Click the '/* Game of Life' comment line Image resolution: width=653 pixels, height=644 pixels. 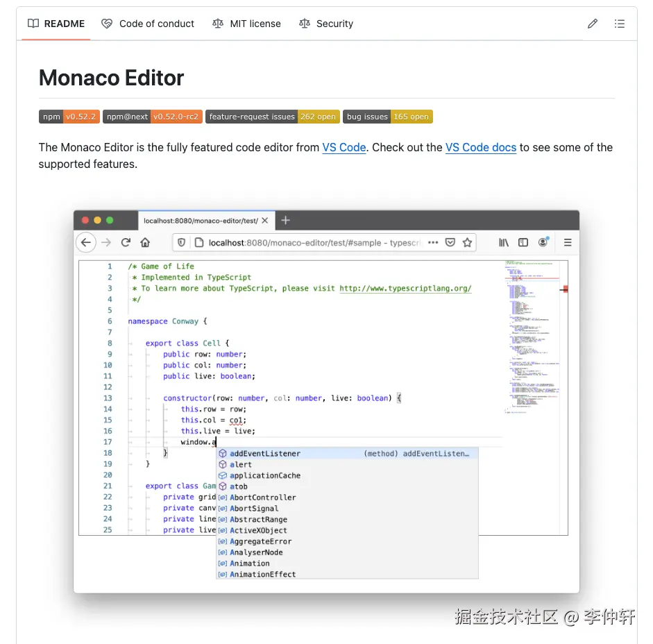click(161, 266)
